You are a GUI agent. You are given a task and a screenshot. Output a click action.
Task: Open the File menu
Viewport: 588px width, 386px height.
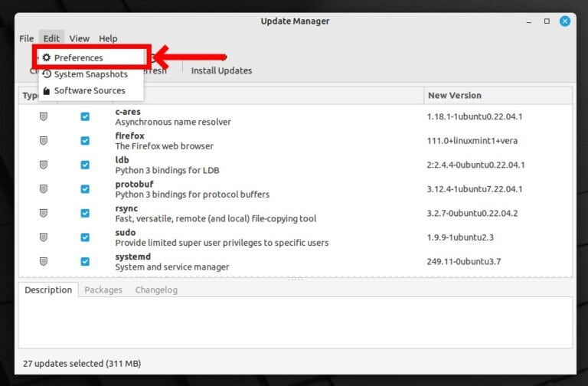[x=26, y=38]
